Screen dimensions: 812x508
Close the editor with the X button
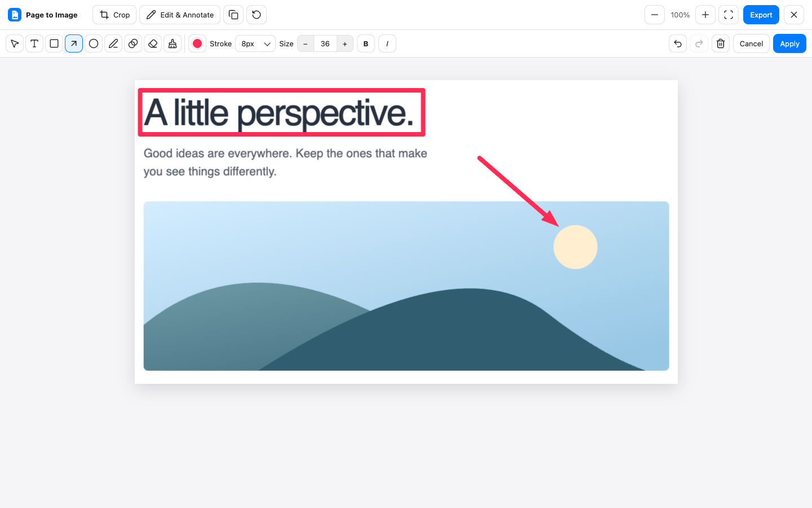point(794,15)
